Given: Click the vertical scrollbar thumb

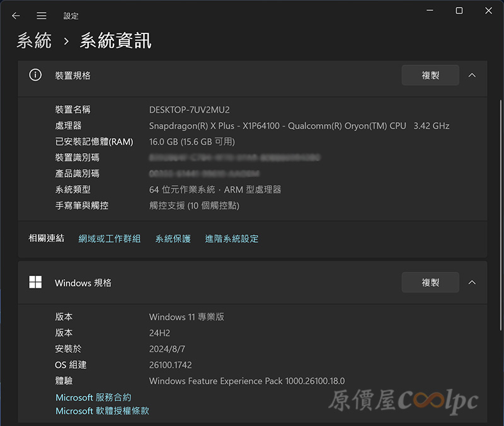Looking at the screenshot, I should click(500, 216).
